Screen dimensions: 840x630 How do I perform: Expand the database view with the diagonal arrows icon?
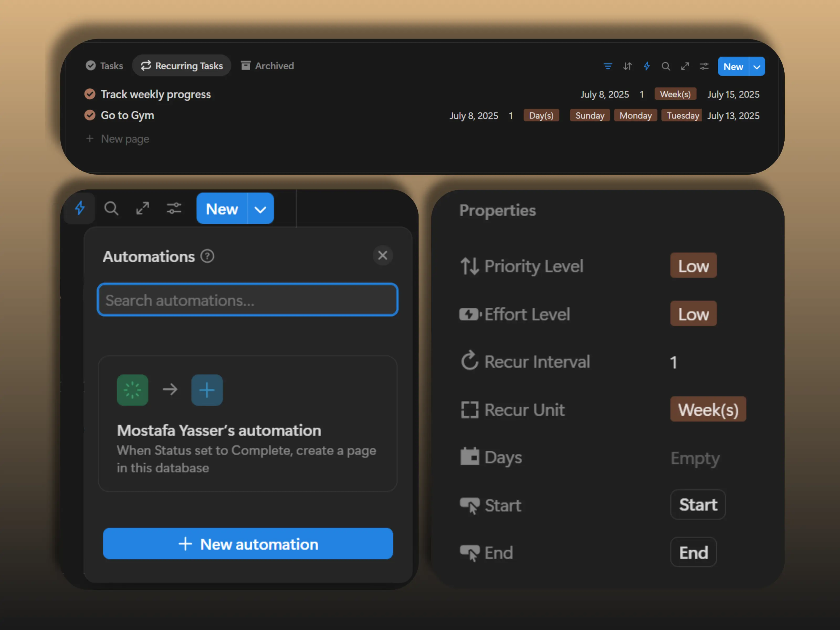pyautogui.click(x=685, y=66)
